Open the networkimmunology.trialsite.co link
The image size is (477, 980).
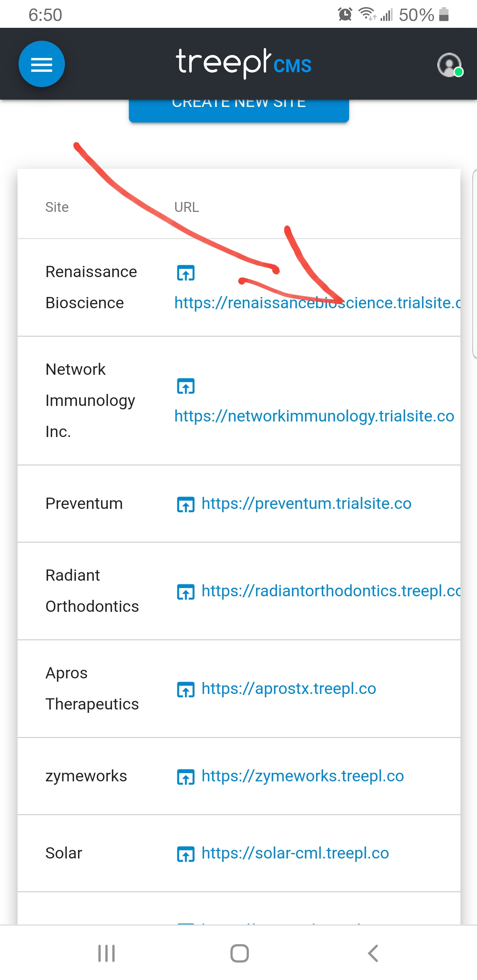[314, 416]
